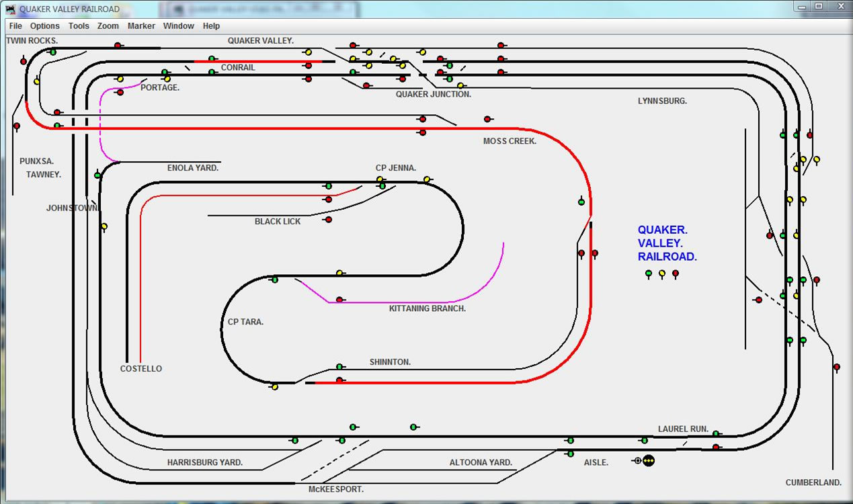Click the red signal on Shinnton red track
This screenshot has width=853, height=504.
339,380
